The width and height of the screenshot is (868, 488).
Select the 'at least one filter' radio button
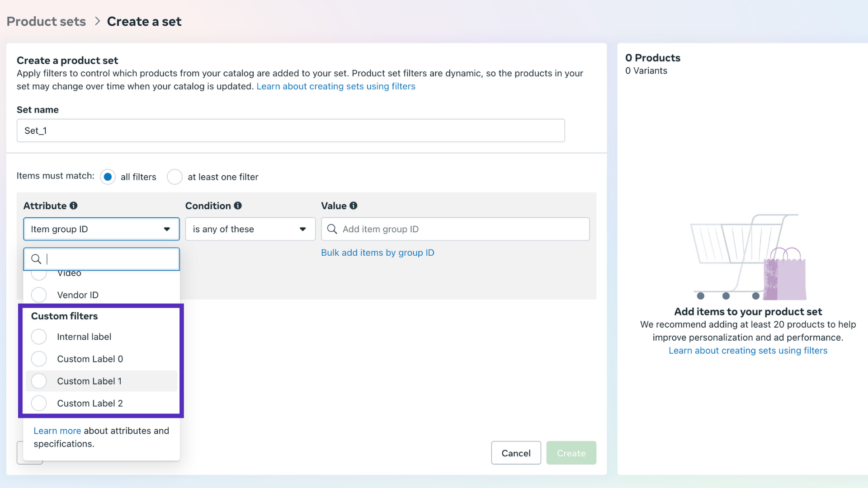[175, 177]
